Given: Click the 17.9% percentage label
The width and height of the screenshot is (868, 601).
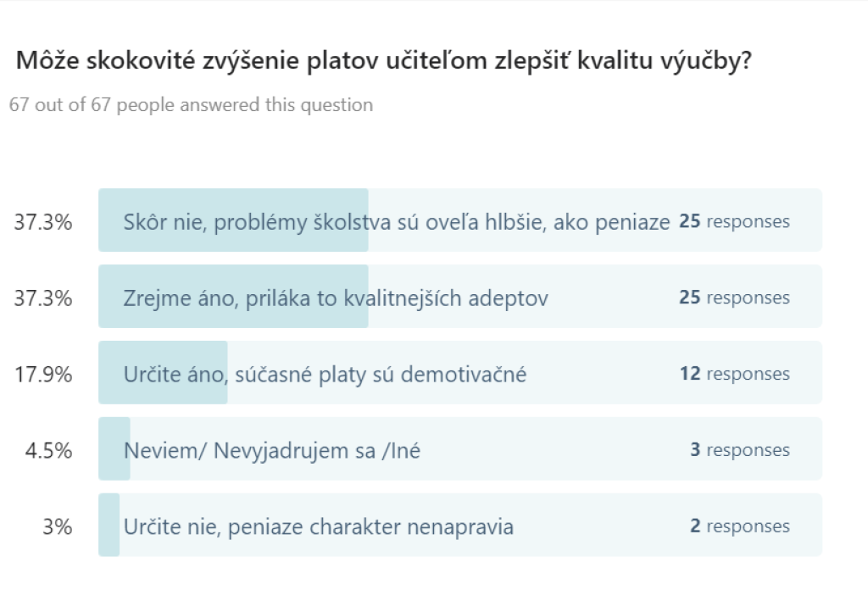Looking at the screenshot, I should pos(43,375).
